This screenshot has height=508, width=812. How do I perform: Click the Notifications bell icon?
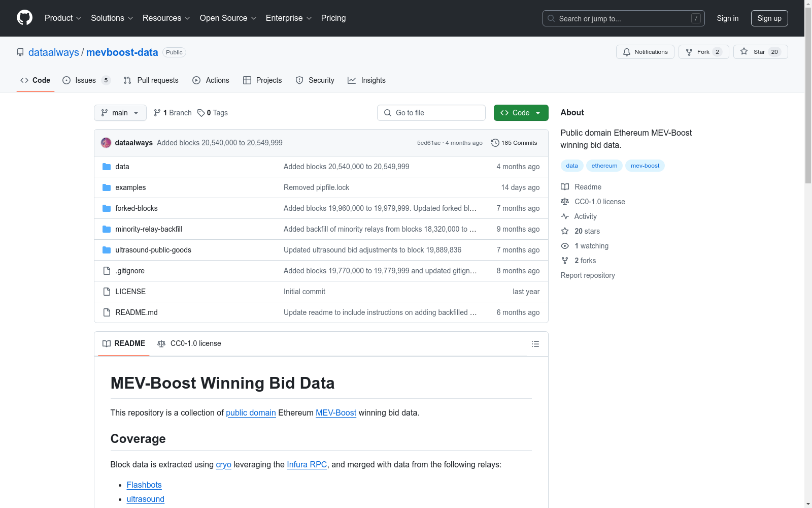tap(627, 52)
